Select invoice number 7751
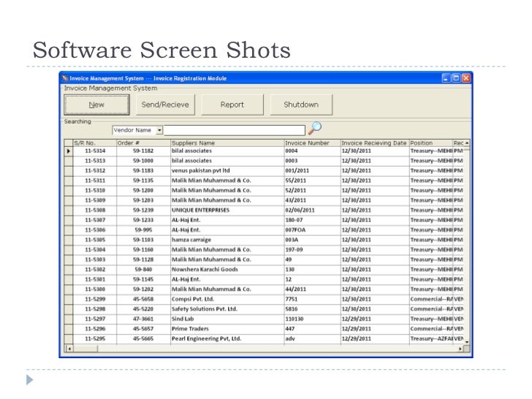 312,300
